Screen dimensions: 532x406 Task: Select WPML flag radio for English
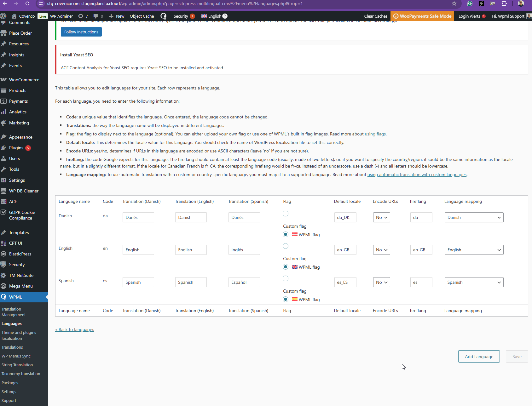click(286, 267)
